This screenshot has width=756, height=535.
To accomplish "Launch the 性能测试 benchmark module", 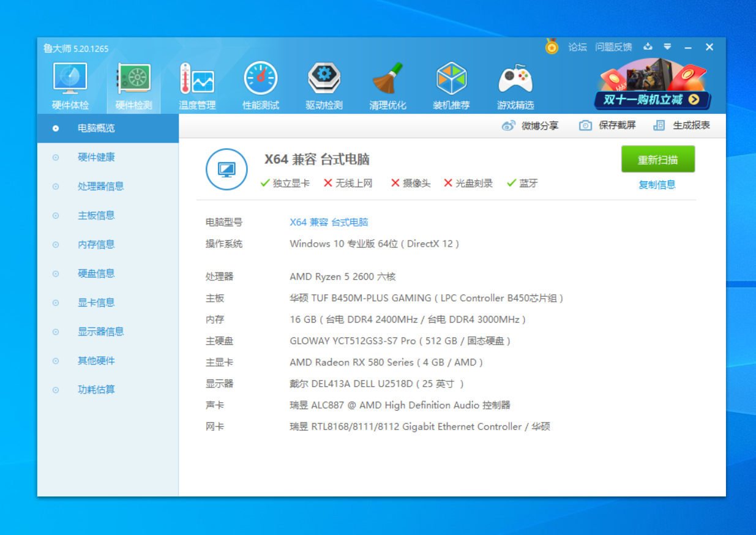I will click(261, 87).
